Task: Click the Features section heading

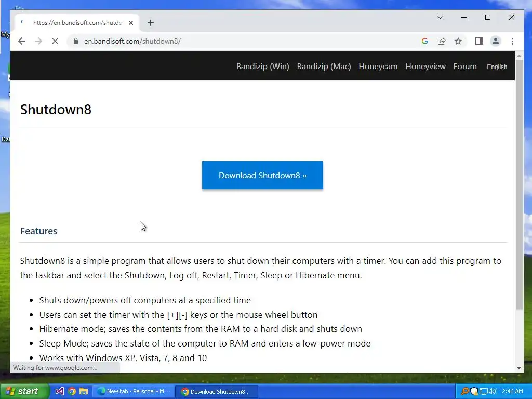Action: coord(38,231)
